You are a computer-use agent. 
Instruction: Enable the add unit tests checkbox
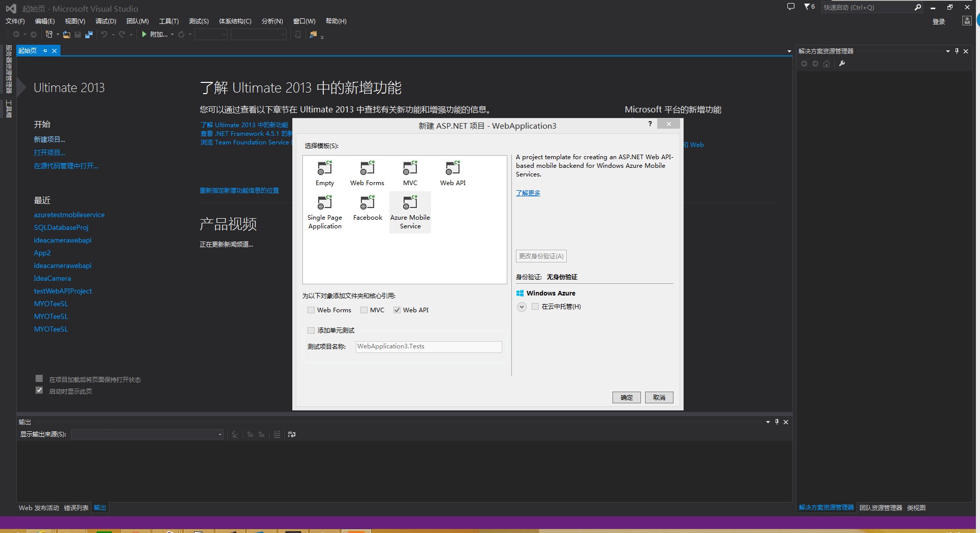(x=311, y=331)
